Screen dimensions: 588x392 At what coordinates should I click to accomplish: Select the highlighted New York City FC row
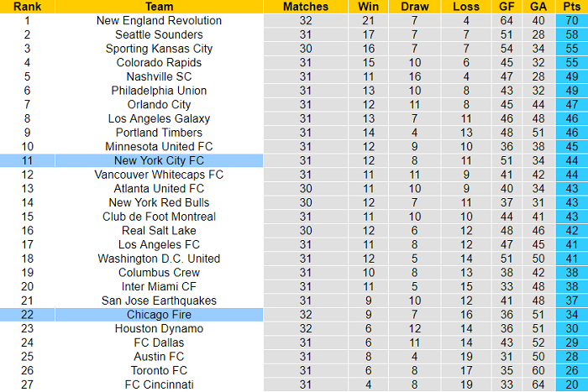294,161
